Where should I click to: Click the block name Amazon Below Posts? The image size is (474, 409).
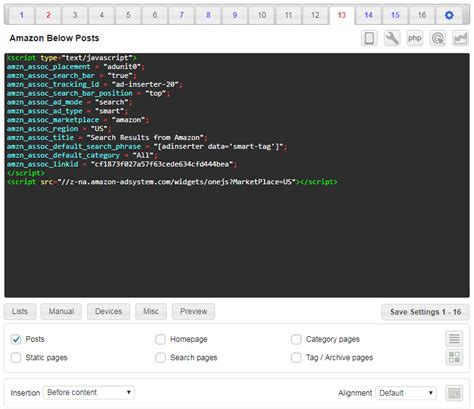[54, 38]
